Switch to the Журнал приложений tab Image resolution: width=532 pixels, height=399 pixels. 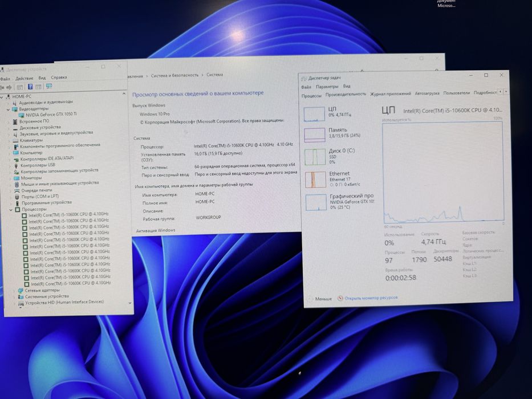click(x=390, y=93)
